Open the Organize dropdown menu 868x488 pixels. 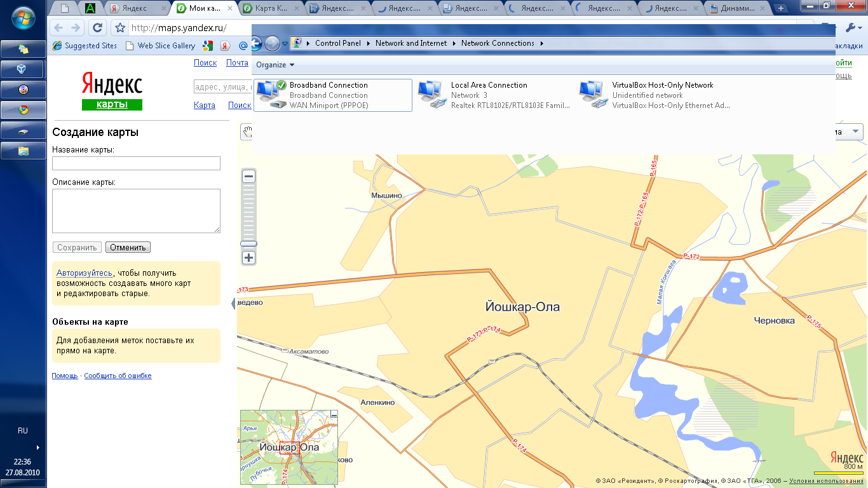coord(275,65)
